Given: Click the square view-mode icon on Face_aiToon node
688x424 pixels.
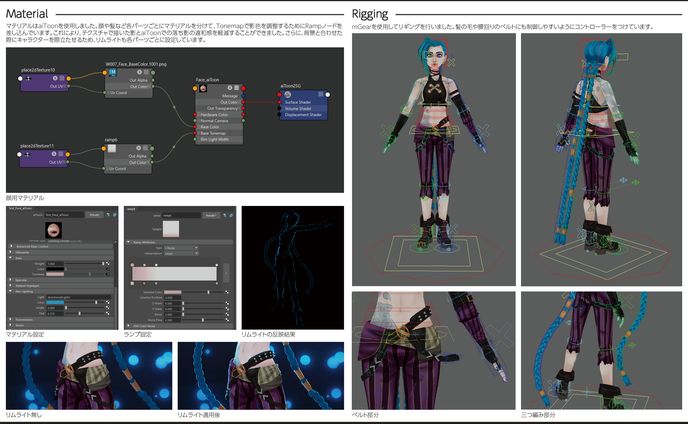Looking at the screenshot, I should [236, 88].
